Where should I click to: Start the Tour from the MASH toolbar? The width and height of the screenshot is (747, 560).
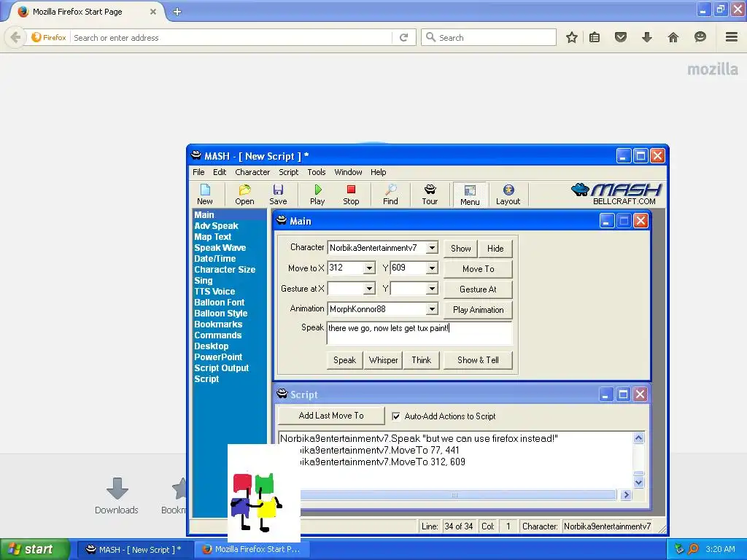click(x=430, y=194)
